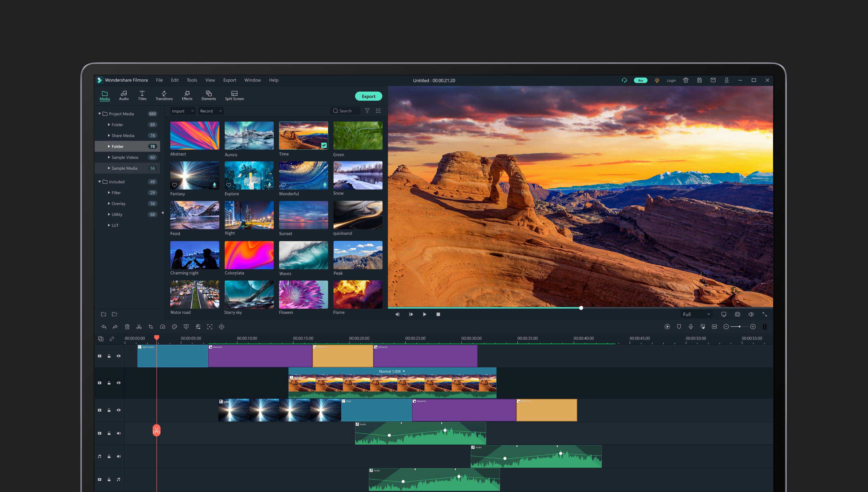The height and width of the screenshot is (492, 868).
Task: Click the delete trash icon above timeline
Action: pyautogui.click(x=127, y=327)
